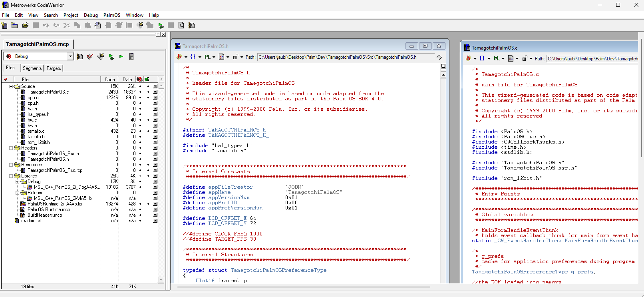Click the Open file folder icon
The image size is (644, 297).
click(x=25, y=25)
